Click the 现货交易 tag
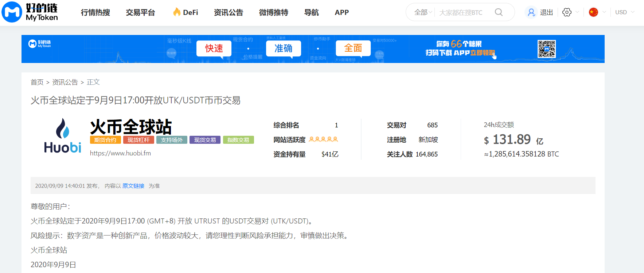The height and width of the screenshot is (273, 644). (x=205, y=140)
